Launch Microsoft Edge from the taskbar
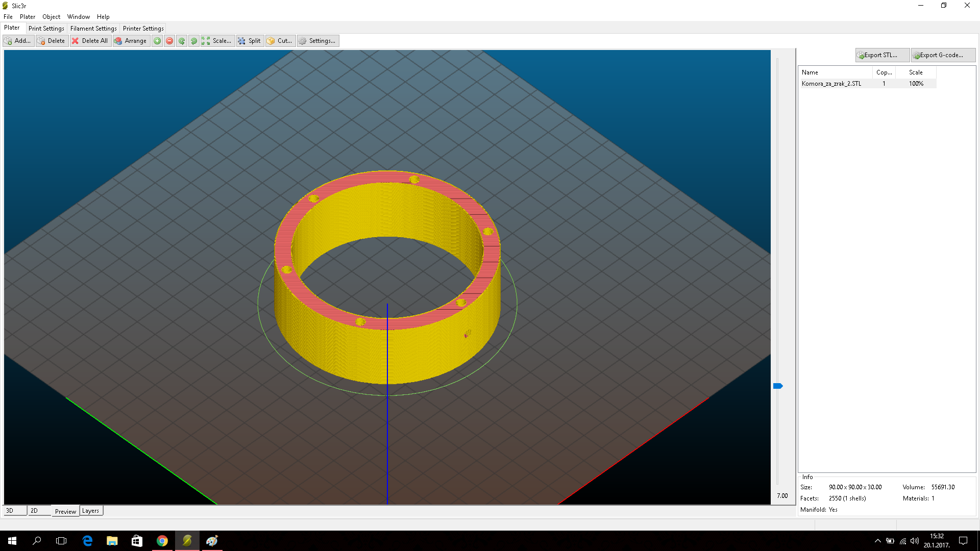Screen dimensions: 980x551 click(x=87, y=541)
